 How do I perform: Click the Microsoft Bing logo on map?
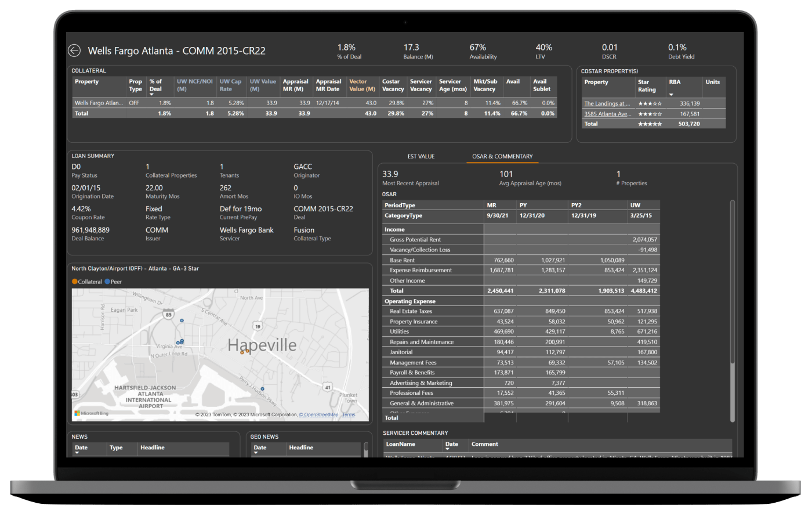pyautogui.click(x=92, y=413)
